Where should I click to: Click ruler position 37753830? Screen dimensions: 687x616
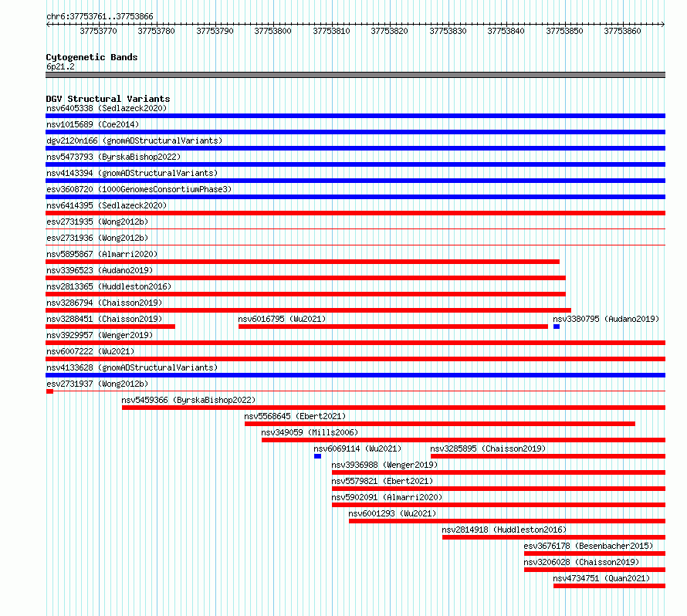coord(448,31)
